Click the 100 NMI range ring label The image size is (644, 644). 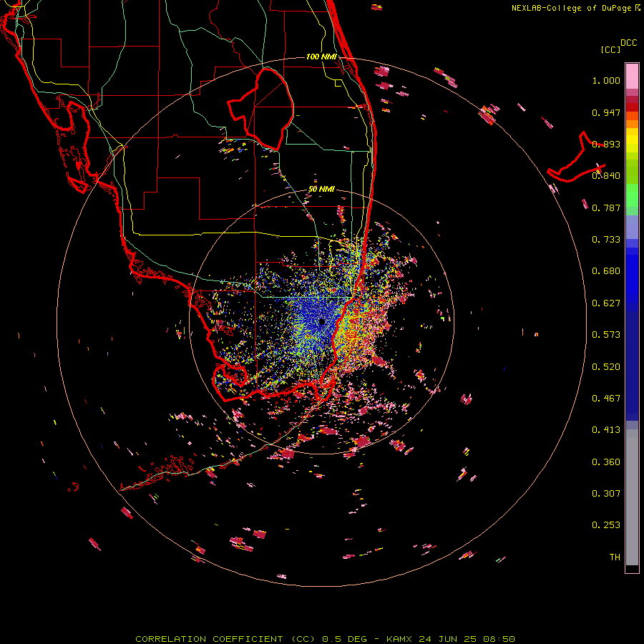point(321,57)
